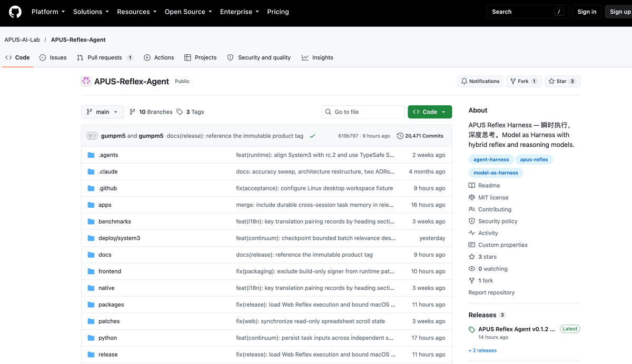Viewport: 632px width, 364px height.
Task: Click the MIT license scale icon
Action: (472, 197)
